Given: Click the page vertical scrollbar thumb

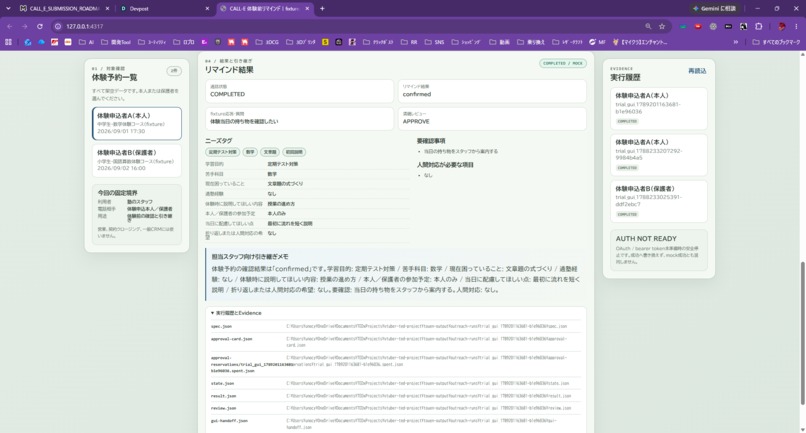Looking at the screenshot, I should point(802,333).
